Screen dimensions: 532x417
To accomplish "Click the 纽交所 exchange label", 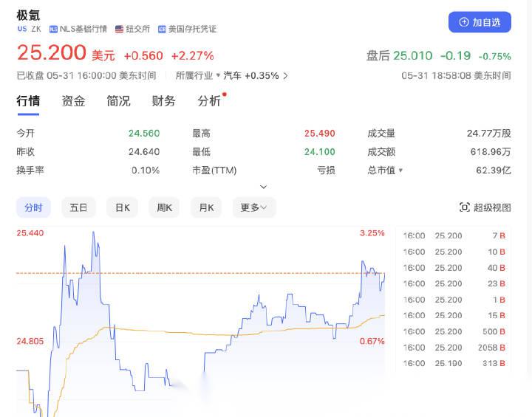I will pyautogui.click(x=137, y=30).
